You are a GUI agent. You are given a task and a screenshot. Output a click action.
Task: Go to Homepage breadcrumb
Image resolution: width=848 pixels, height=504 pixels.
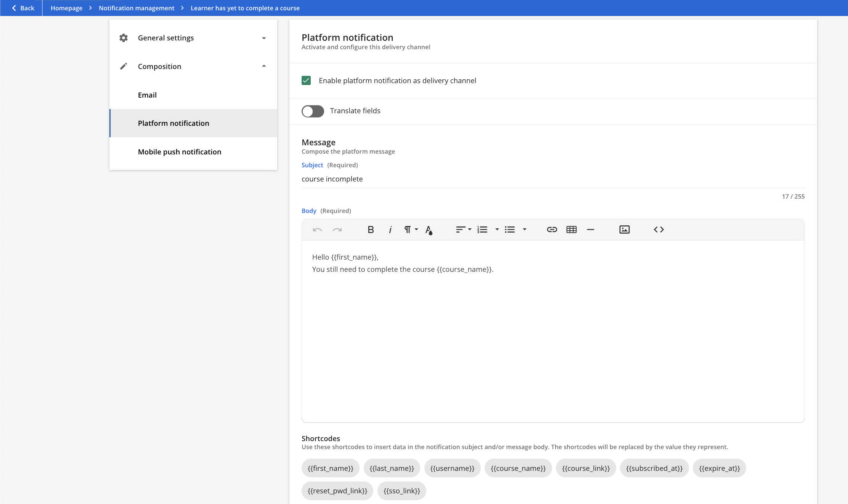(66, 8)
